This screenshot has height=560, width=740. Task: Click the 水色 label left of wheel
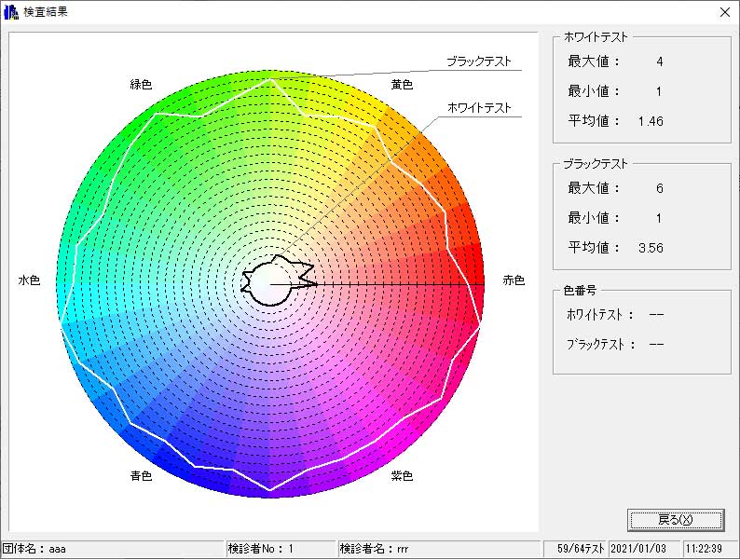[29, 280]
